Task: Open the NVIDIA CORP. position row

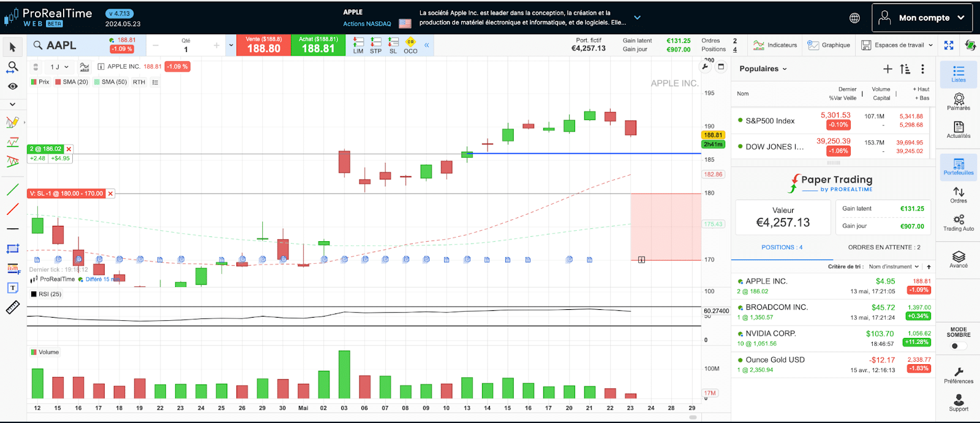Action: pyautogui.click(x=833, y=339)
